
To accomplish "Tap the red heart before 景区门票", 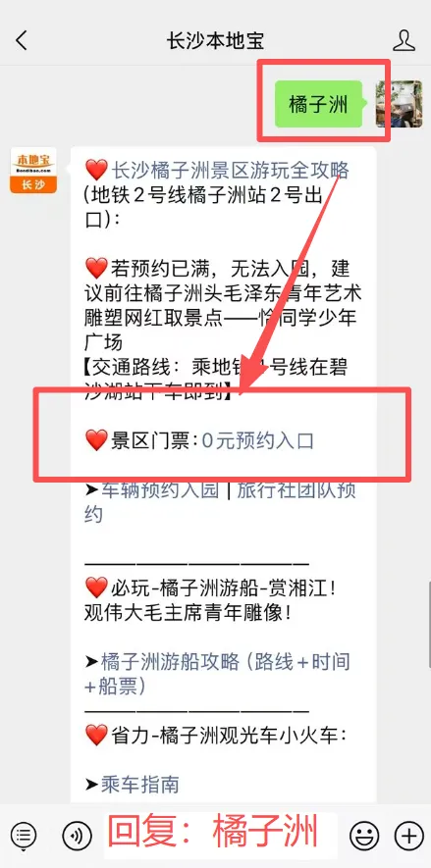I will tap(96, 440).
